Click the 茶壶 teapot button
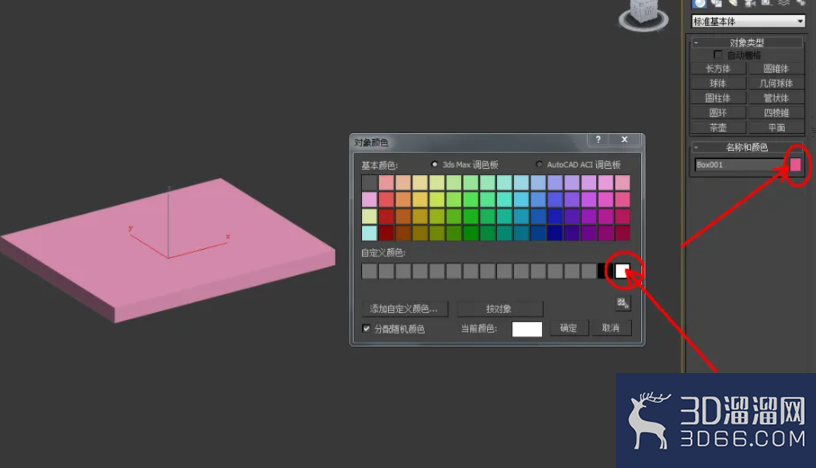 tap(718, 128)
